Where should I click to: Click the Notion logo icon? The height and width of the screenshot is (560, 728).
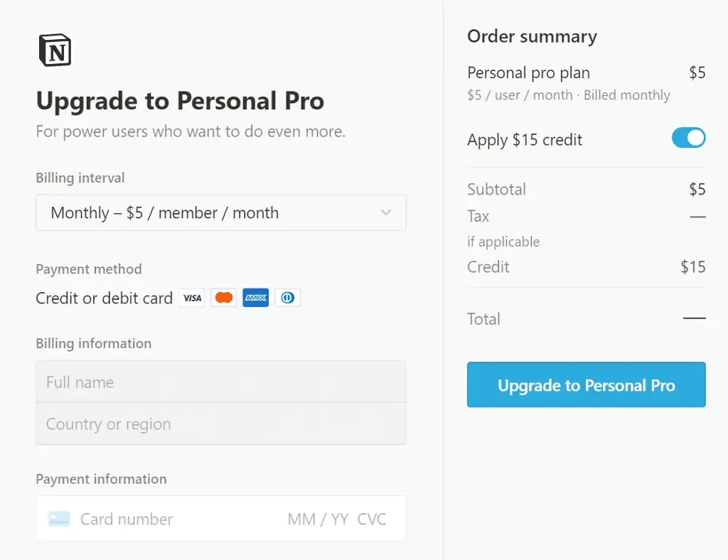coord(55,50)
